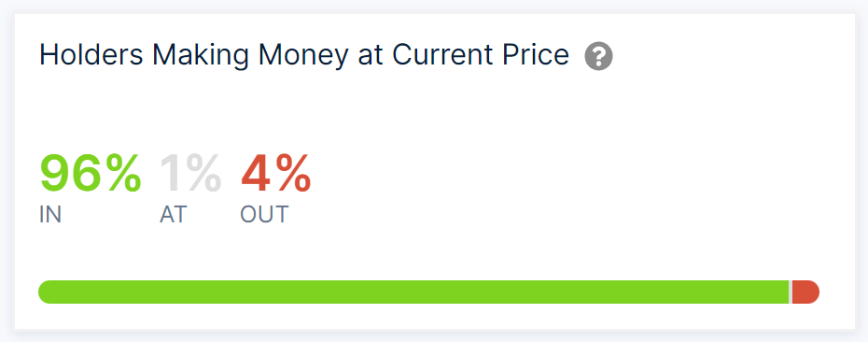Click the gray 1% value
The image size is (868, 342).
pyautogui.click(x=190, y=174)
